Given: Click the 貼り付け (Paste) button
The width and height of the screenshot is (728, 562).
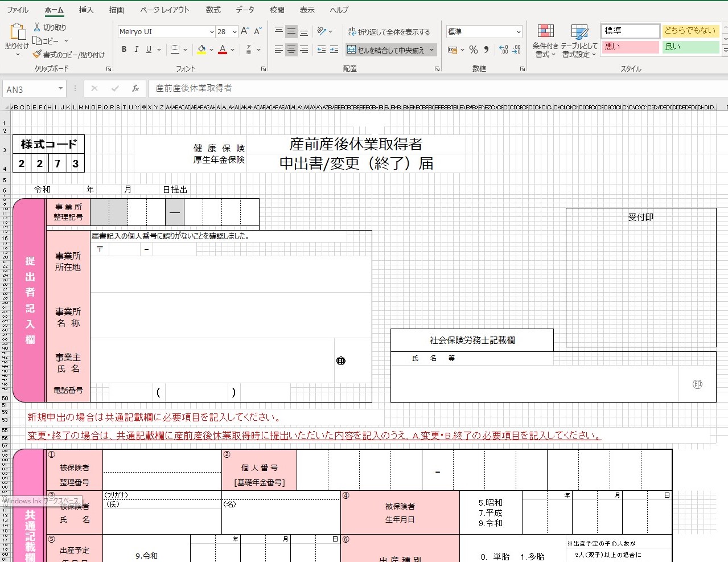Looking at the screenshot, I should (x=17, y=39).
